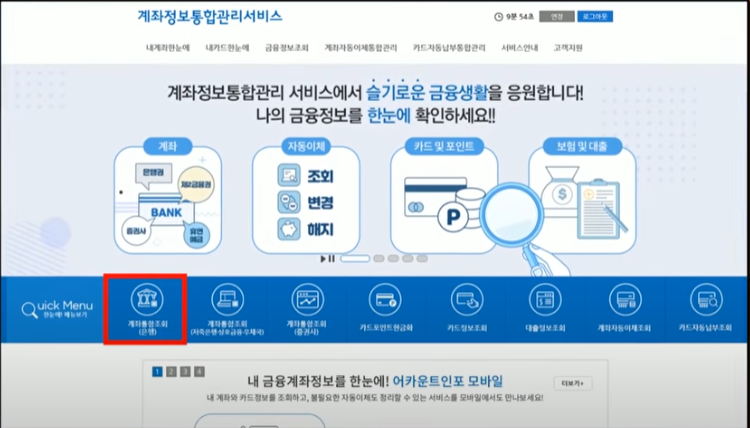Select the first active carousel indicator
This screenshot has width=750, height=428.
click(x=355, y=259)
